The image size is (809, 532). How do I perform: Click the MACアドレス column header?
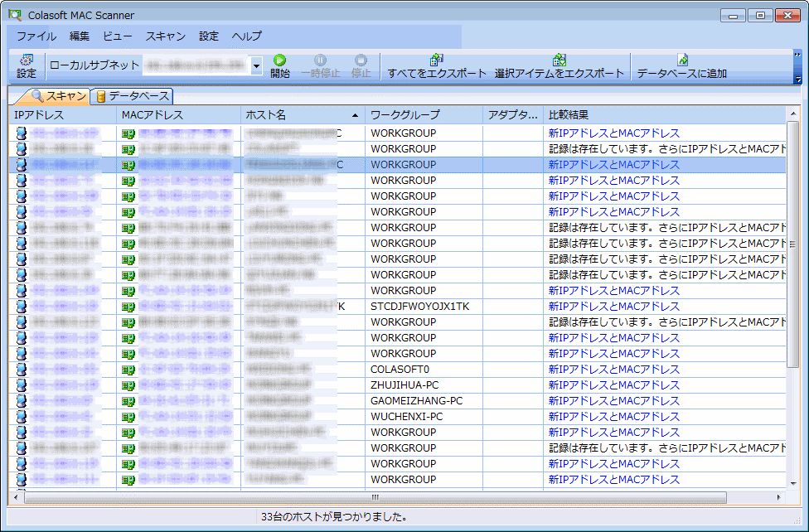click(x=153, y=115)
